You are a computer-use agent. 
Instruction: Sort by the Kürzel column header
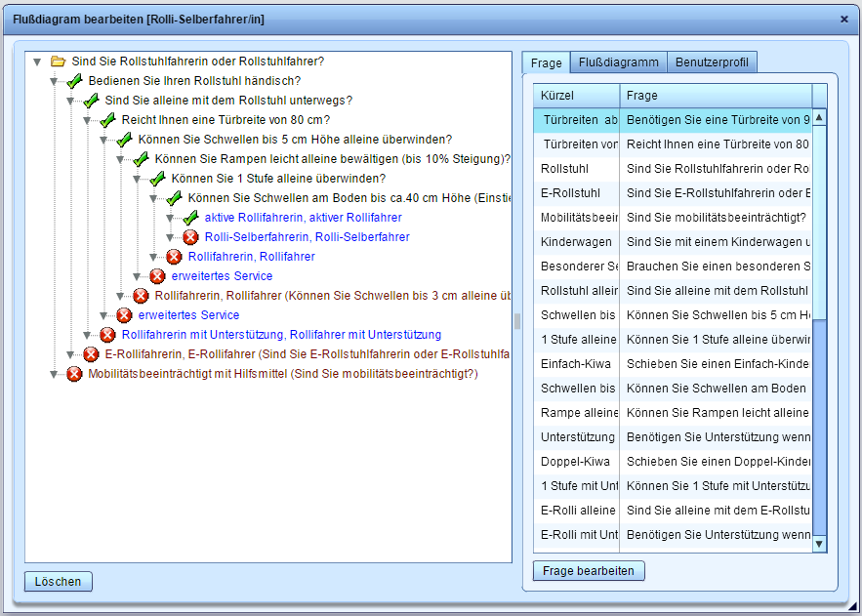pos(577,96)
